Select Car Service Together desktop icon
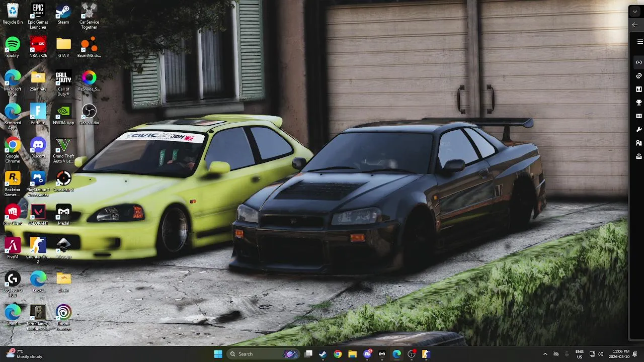This screenshot has height=362, width=644. tap(89, 16)
